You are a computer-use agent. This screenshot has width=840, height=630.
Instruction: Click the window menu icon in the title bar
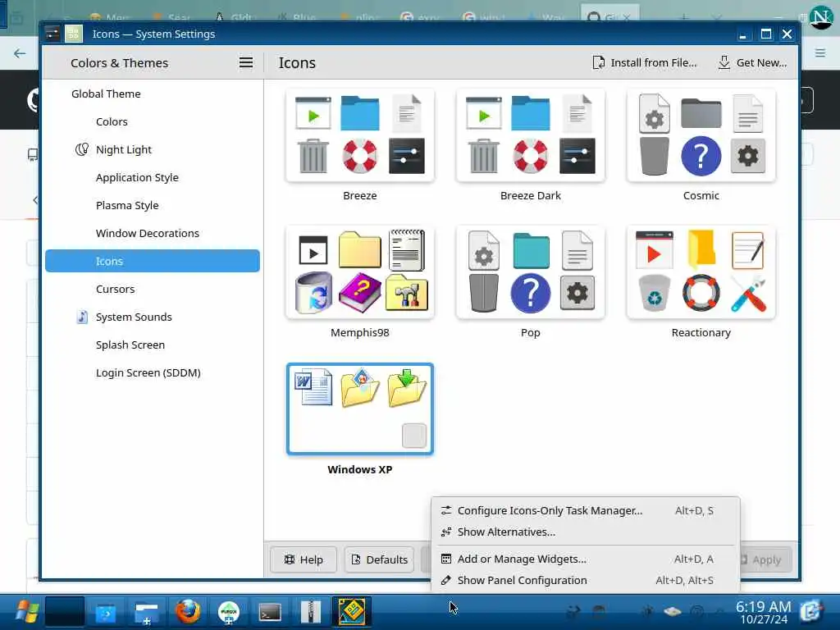pos(52,34)
